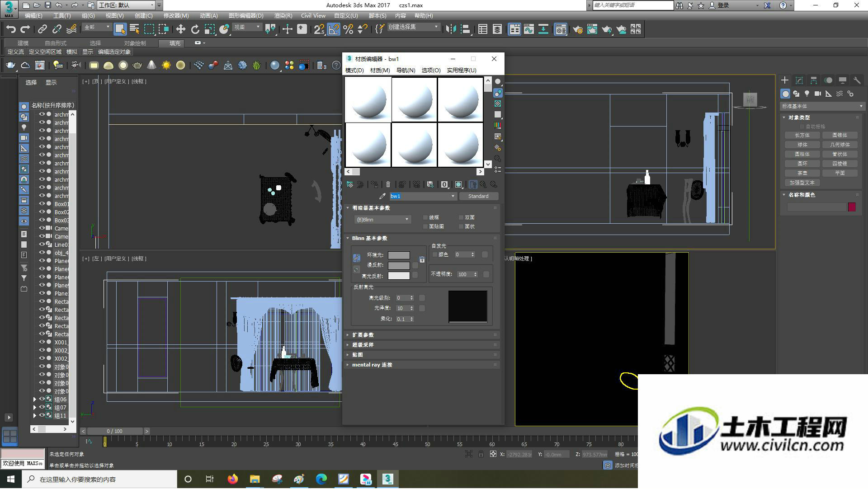
Task: Open the 创建选择集 dropdown
Action: [x=413, y=27]
